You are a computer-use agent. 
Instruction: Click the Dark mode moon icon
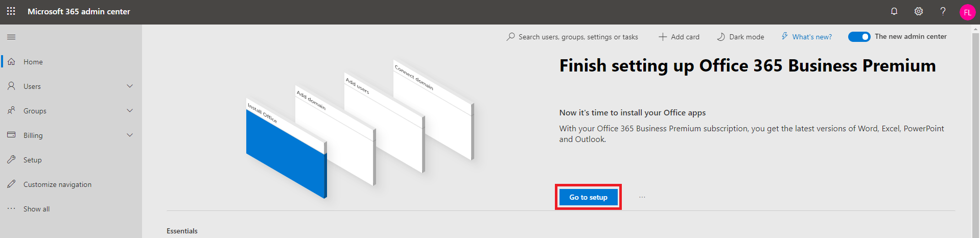(721, 37)
